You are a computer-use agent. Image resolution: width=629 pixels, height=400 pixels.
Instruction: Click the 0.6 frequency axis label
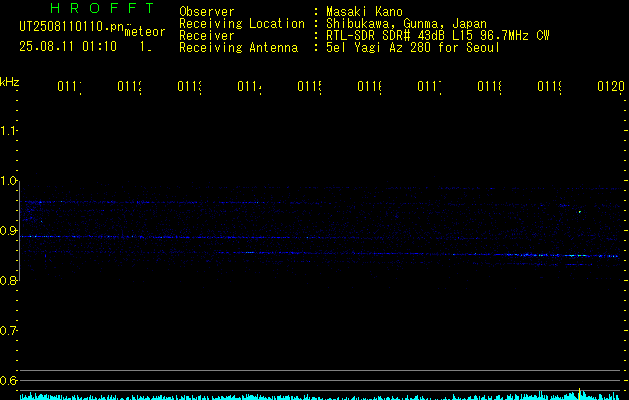[x=8, y=380]
